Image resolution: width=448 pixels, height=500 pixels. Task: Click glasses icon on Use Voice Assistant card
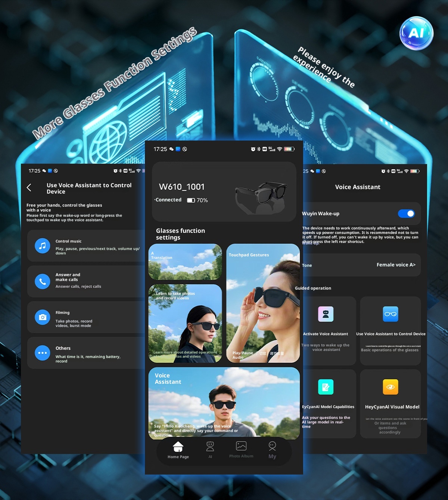(x=391, y=314)
